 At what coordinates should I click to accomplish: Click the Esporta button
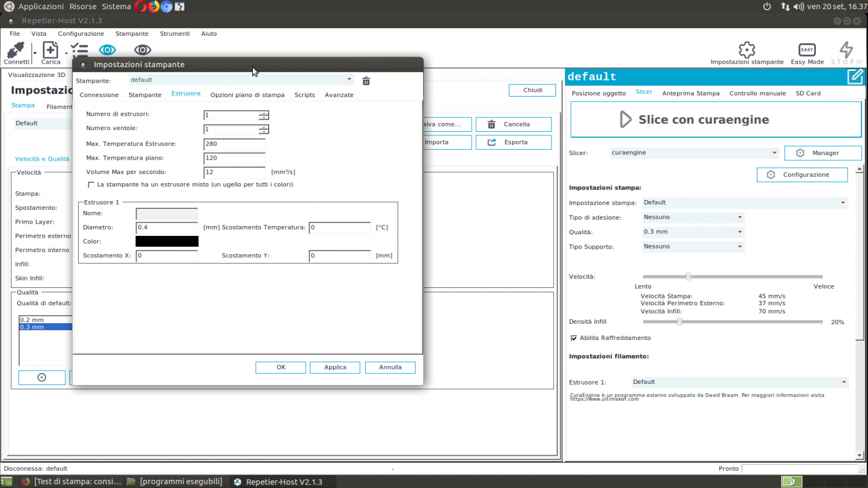point(513,142)
